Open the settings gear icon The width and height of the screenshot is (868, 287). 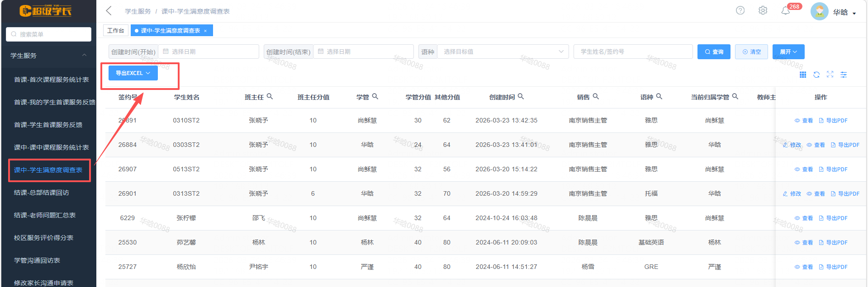click(763, 10)
